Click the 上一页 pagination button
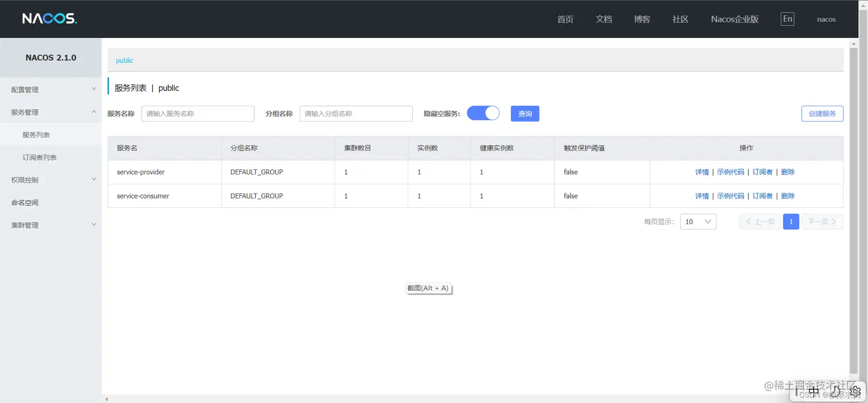Screen dimensions: 868x403 click(x=759, y=222)
